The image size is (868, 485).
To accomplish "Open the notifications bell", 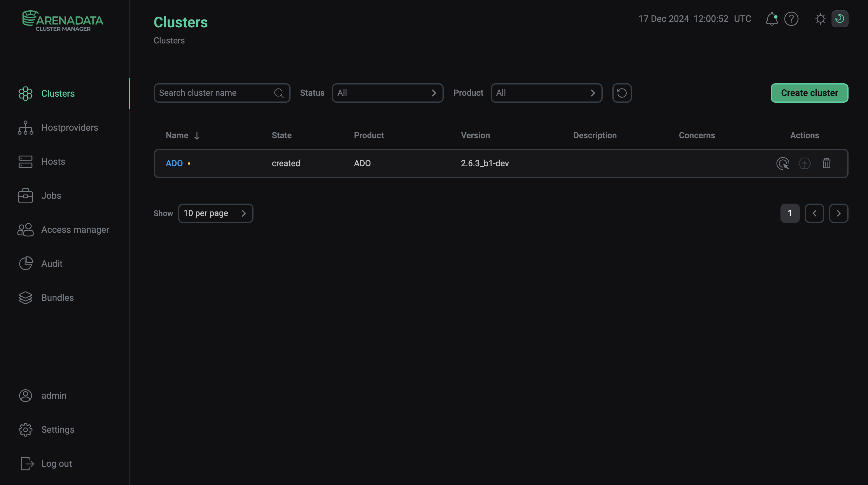I will pyautogui.click(x=772, y=19).
